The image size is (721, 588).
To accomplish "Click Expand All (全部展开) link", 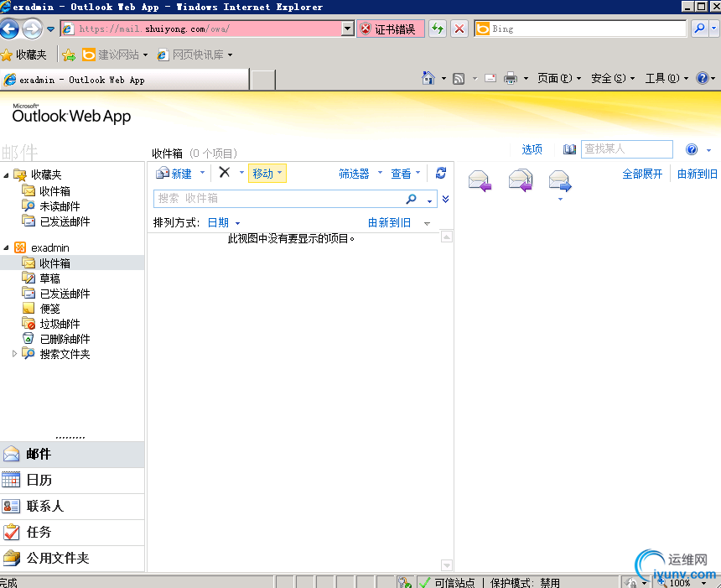I will [x=642, y=174].
